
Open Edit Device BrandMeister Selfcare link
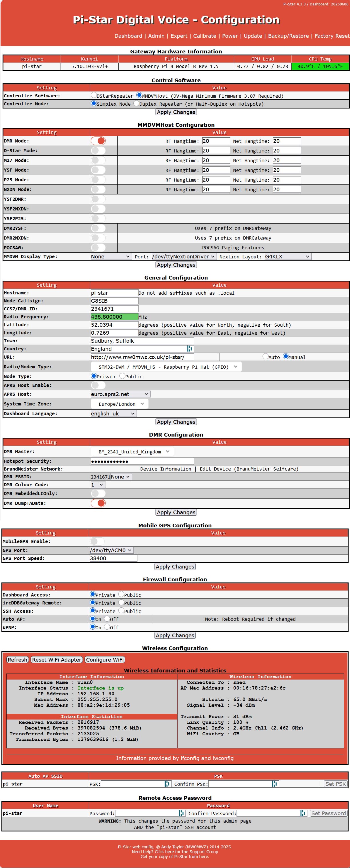click(x=249, y=469)
